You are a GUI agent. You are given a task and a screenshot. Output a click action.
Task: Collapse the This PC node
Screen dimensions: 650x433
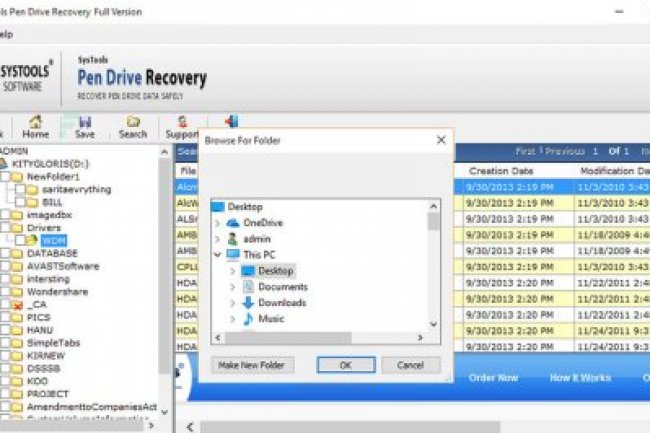(219, 255)
